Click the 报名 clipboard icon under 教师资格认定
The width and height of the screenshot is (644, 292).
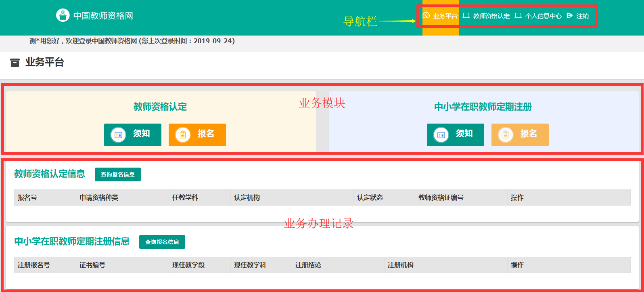pyautogui.click(x=183, y=135)
